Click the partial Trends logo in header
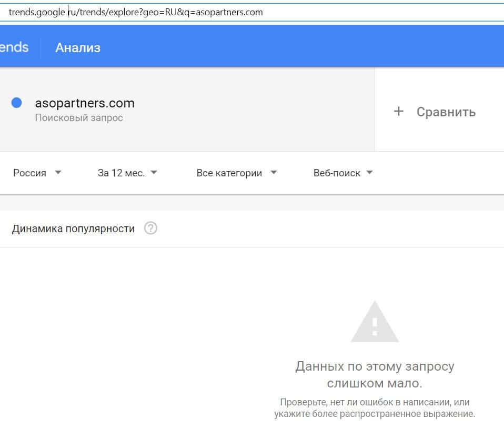 tap(14, 47)
